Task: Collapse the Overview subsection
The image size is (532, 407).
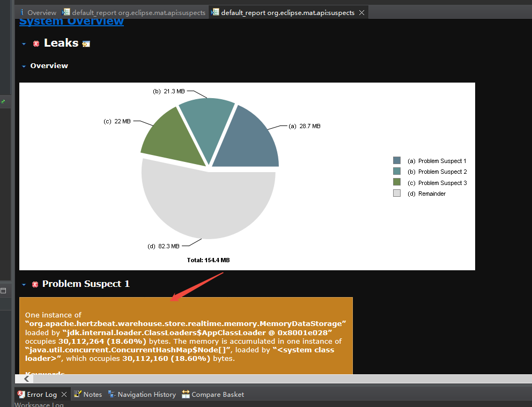Action: [24, 66]
